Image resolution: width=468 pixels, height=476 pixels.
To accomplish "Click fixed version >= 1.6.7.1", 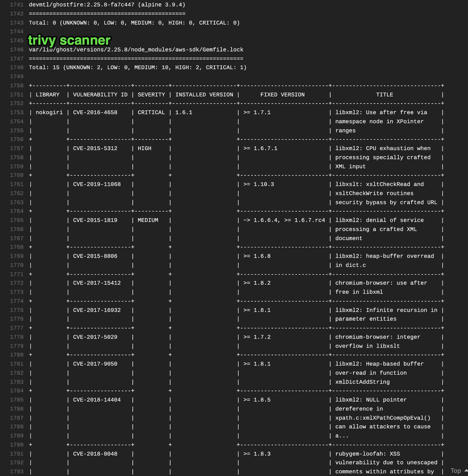I will tap(260, 148).
